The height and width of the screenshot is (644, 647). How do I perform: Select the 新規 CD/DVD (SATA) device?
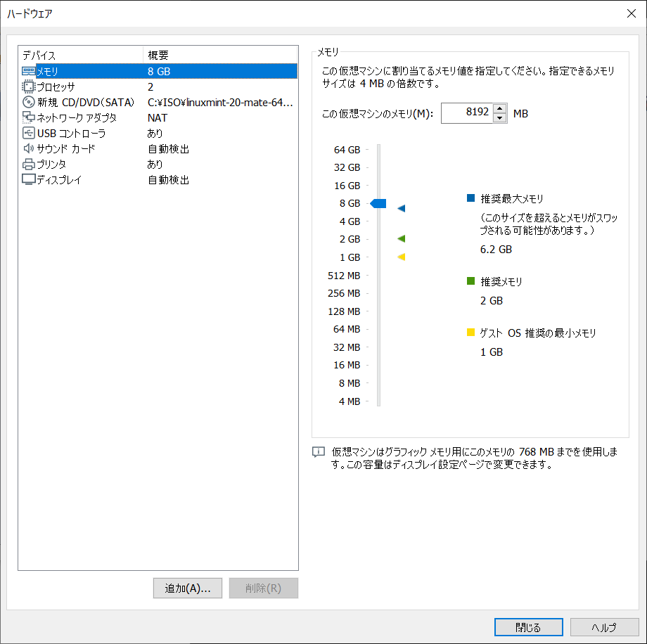[159, 102]
